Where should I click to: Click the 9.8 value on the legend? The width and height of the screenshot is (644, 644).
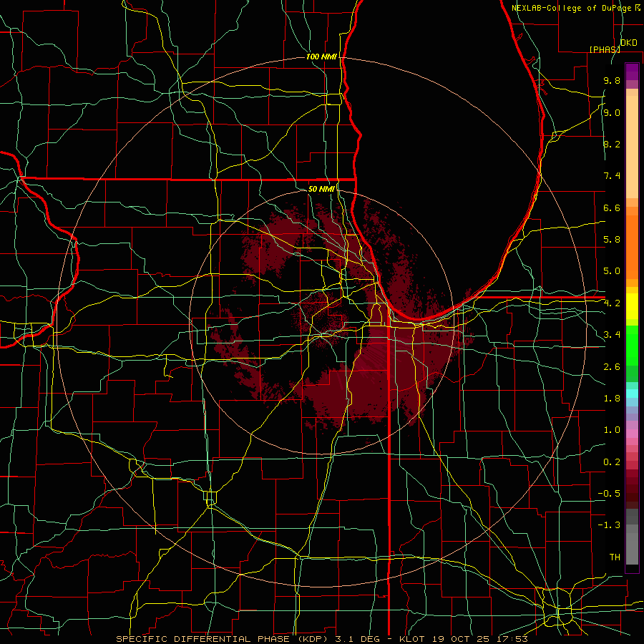click(612, 81)
